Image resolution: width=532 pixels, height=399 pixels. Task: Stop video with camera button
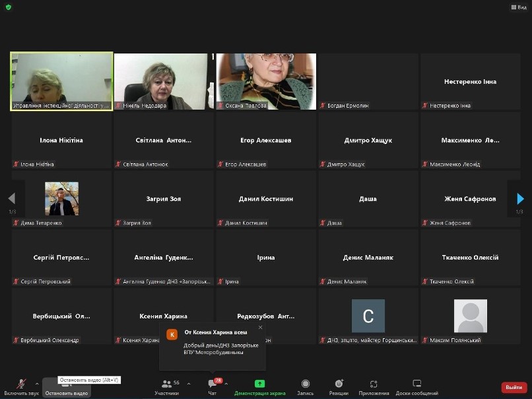click(x=67, y=388)
